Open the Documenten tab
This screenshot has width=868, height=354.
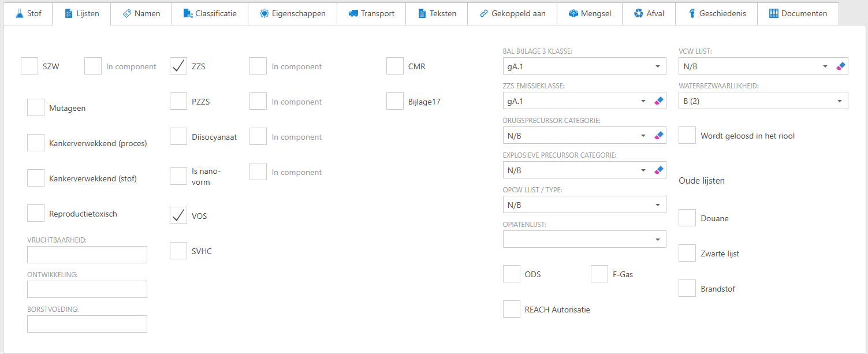tap(798, 13)
